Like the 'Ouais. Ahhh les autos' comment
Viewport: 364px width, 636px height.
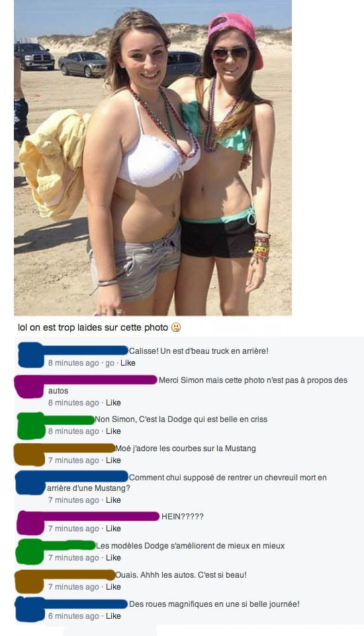coord(113,587)
